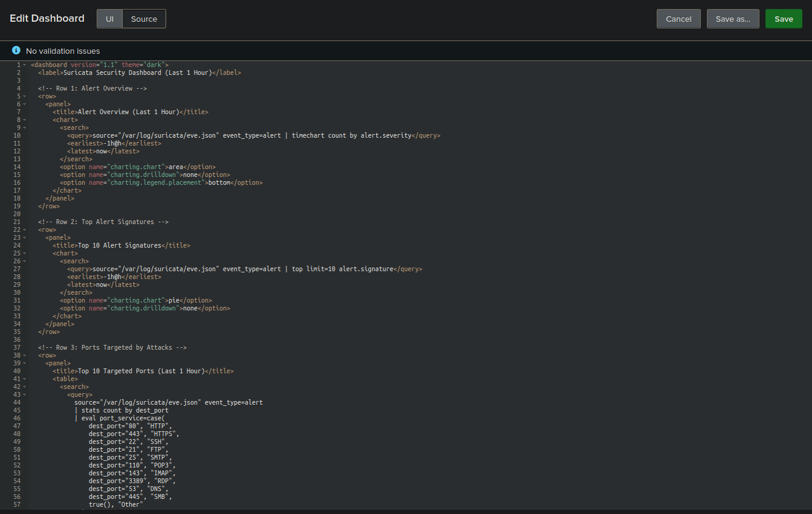Click the dest_port="21", "FTP" line
This screenshot has height=514, width=812.
(129, 449)
